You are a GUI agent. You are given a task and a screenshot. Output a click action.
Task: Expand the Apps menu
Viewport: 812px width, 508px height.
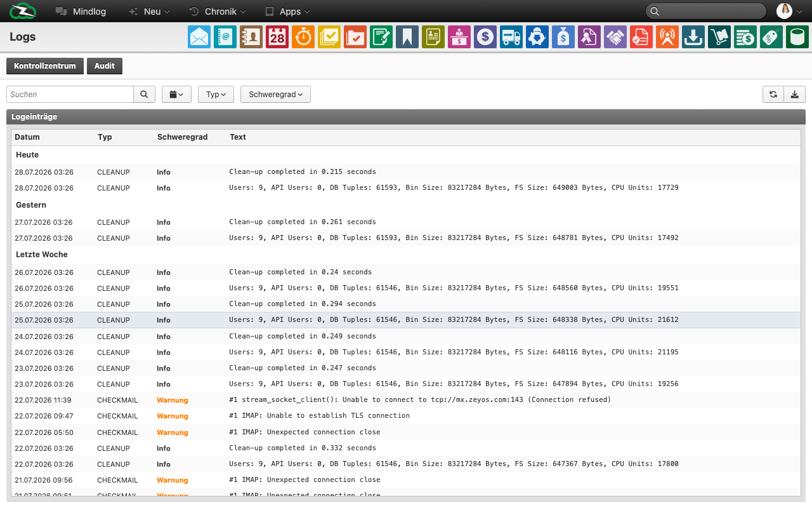coord(287,11)
